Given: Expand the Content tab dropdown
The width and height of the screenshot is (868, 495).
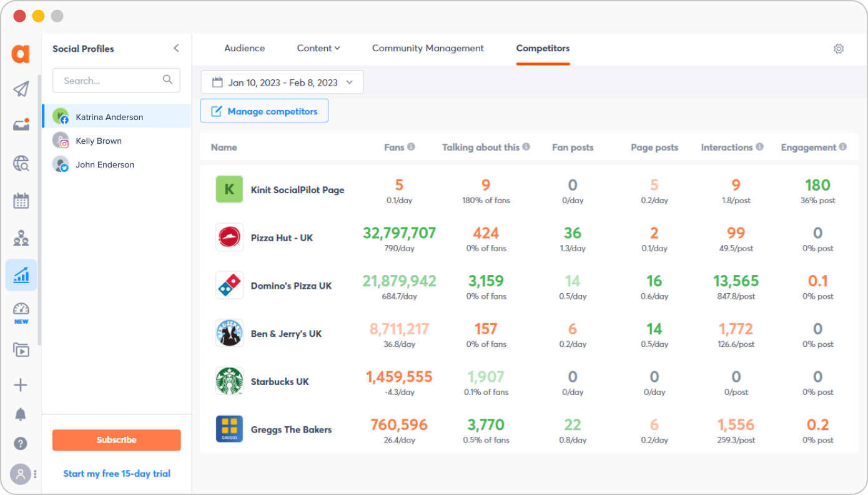Looking at the screenshot, I should 318,48.
